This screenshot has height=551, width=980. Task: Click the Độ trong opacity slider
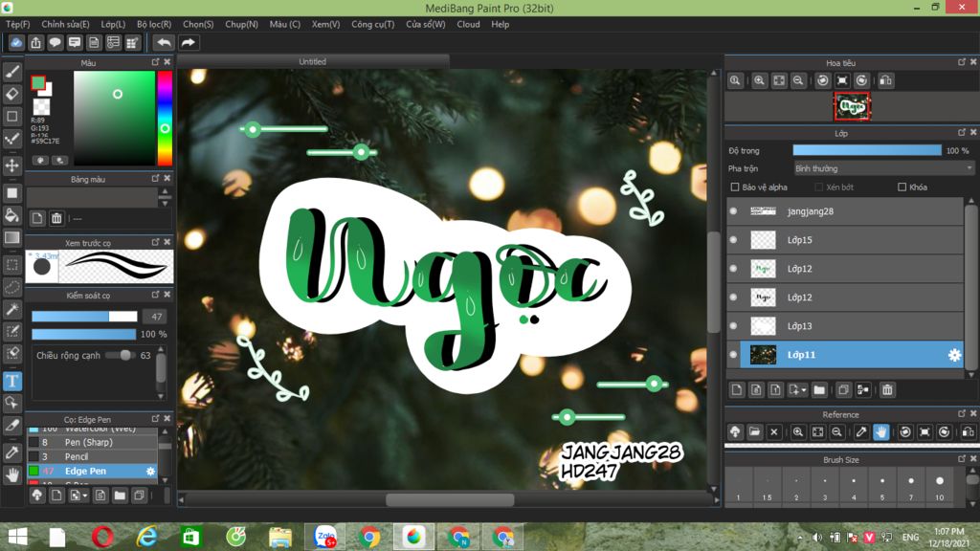[867, 150]
